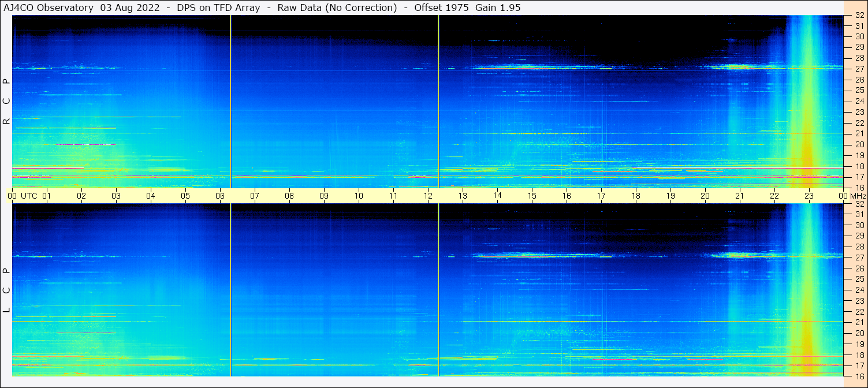Click the LCP panel's 18 MHz scale label
The width and height of the screenshot is (868, 388).
[859, 355]
